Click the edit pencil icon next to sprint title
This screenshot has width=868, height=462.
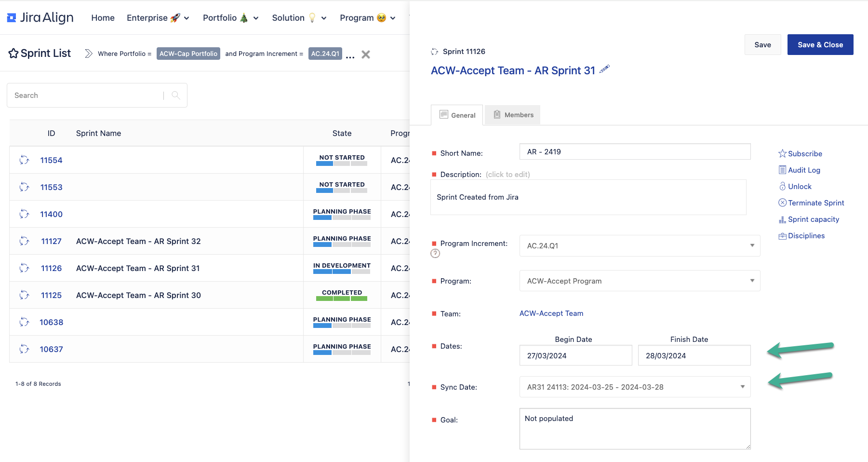(604, 69)
